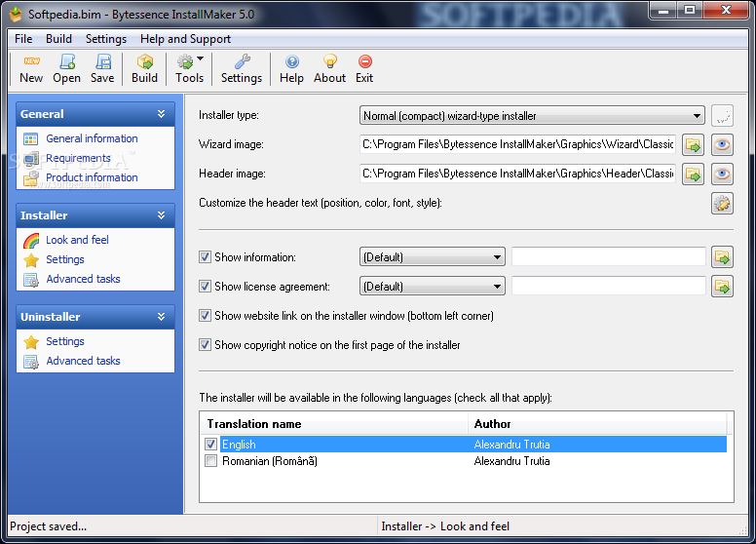Image resolution: width=756 pixels, height=544 pixels.
Task: Preview the Header image with eye icon
Action: pyautogui.click(x=722, y=175)
